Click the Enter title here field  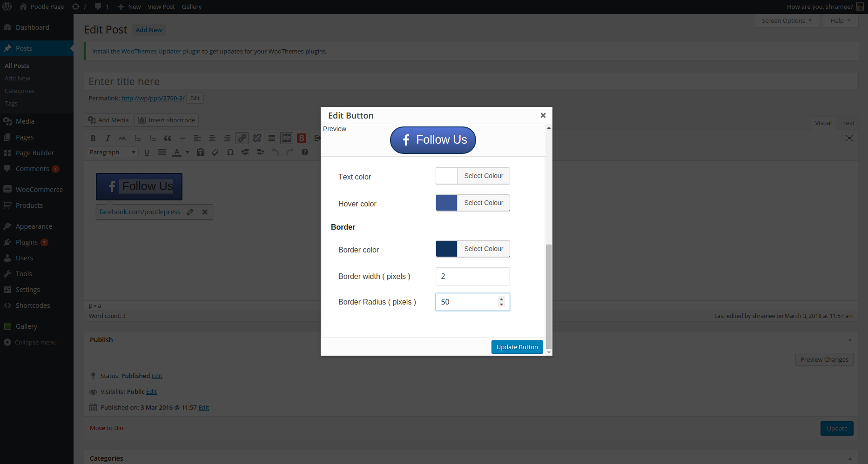click(x=471, y=81)
